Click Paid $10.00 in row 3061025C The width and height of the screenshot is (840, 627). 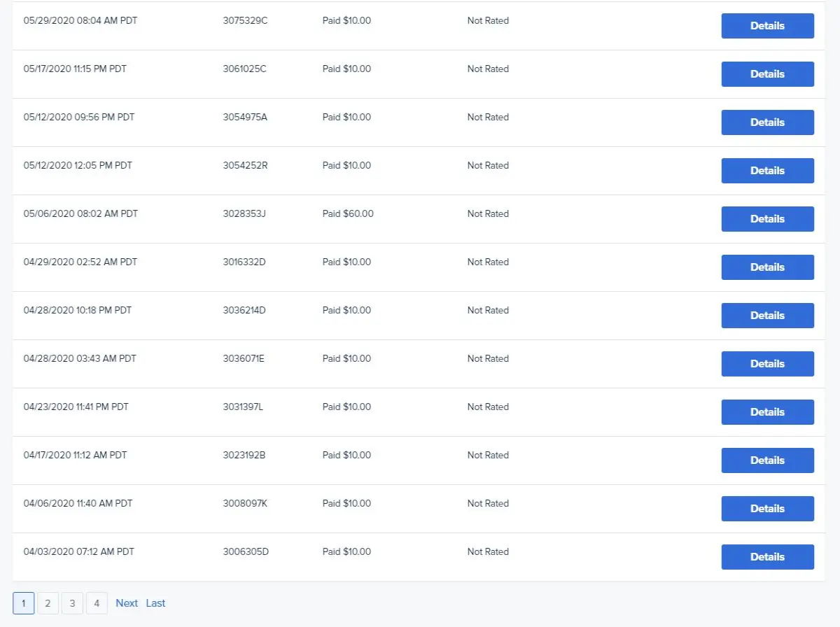pyautogui.click(x=346, y=69)
